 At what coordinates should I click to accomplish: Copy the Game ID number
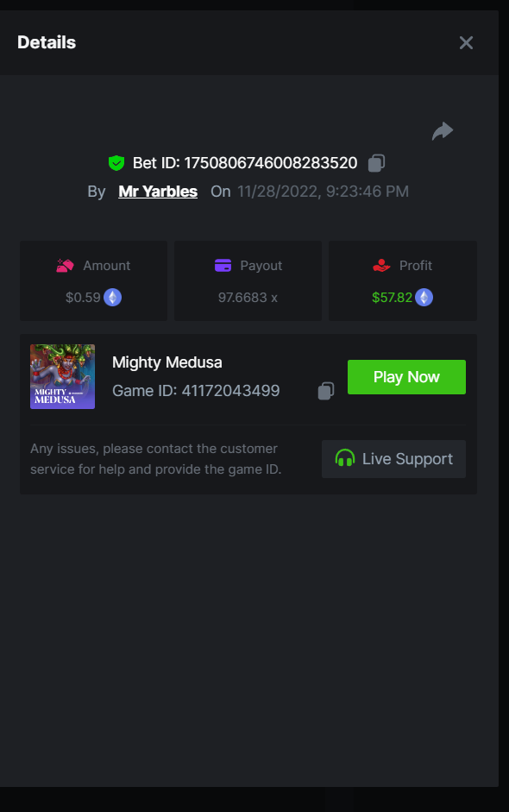pos(326,391)
